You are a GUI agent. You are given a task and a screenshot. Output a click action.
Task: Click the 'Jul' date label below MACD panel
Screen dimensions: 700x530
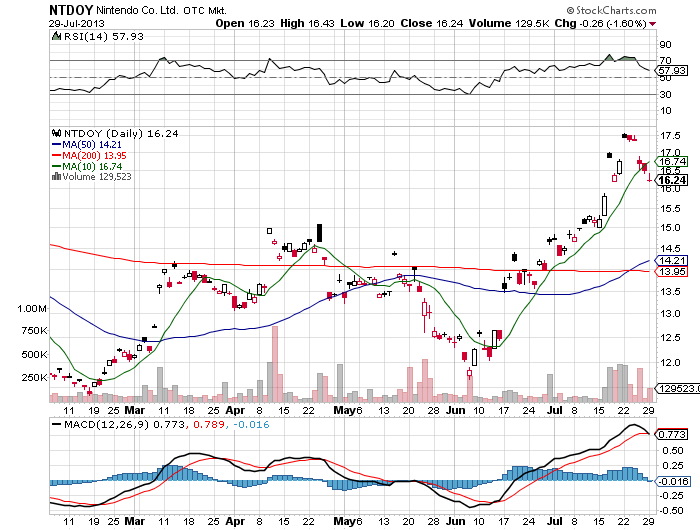pos(554,521)
